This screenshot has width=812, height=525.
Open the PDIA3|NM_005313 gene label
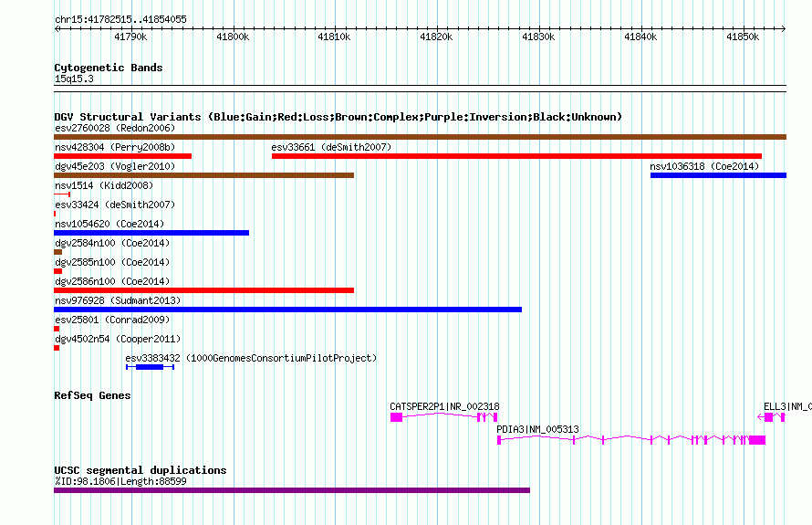click(x=537, y=430)
